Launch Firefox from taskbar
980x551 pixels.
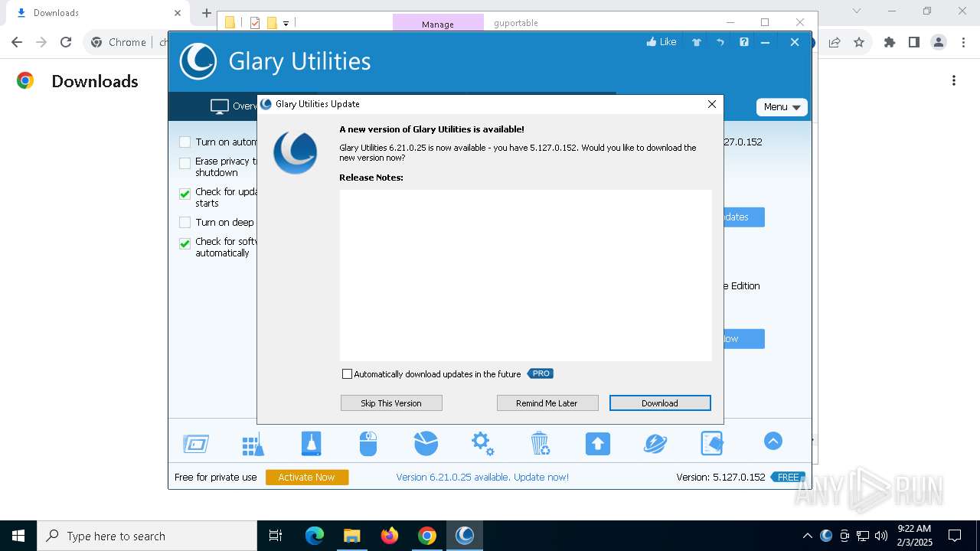(x=390, y=536)
